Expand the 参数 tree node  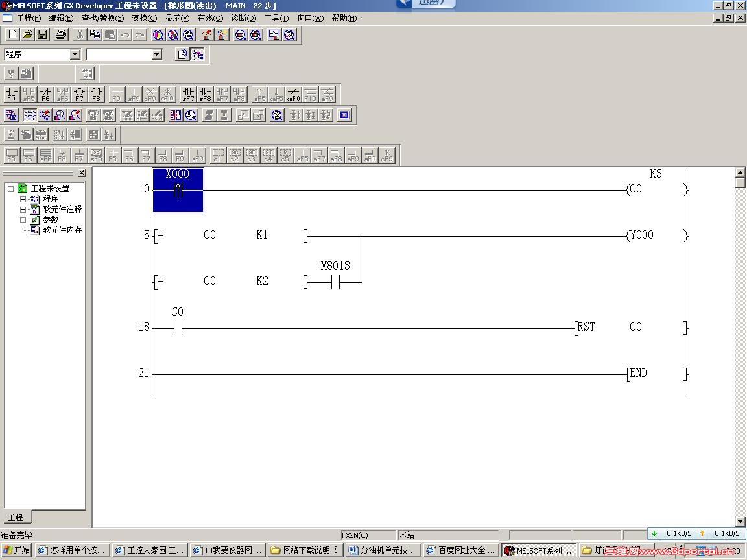[23, 220]
